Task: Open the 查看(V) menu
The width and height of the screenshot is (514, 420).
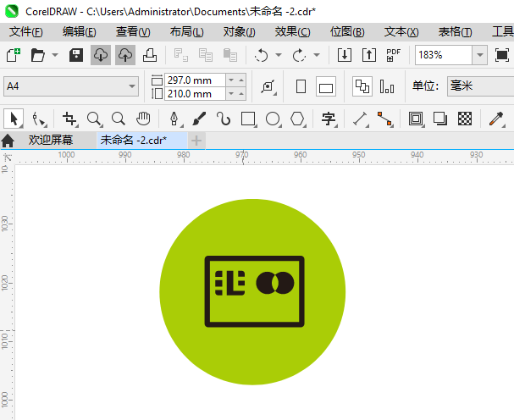Action: 133,32
